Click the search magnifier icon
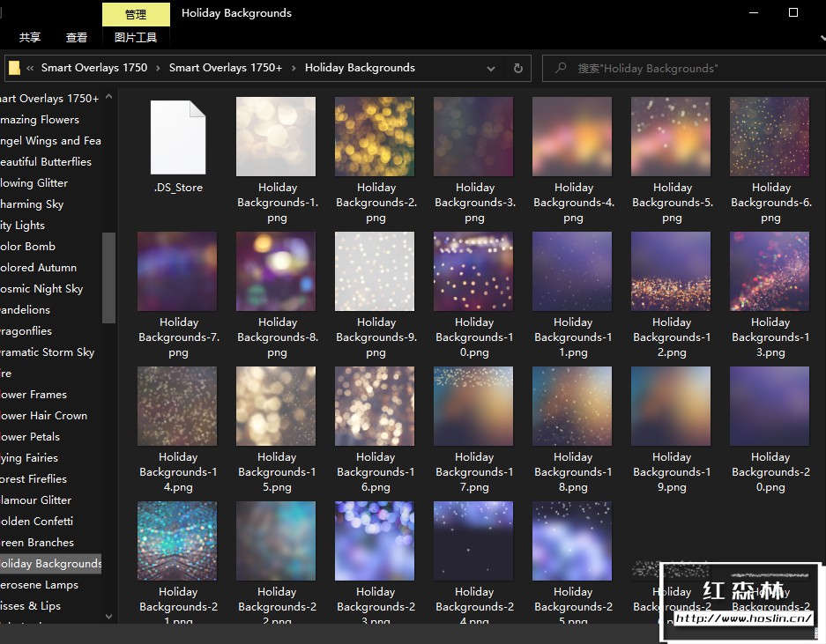 [x=560, y=68]
